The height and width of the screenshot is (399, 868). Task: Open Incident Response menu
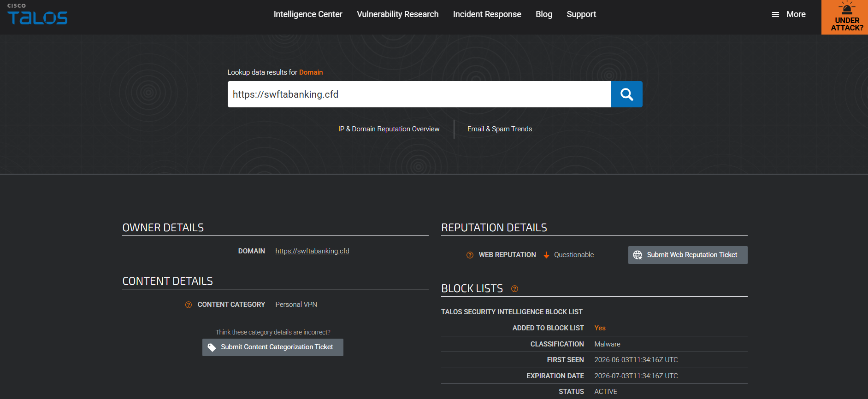pyautogui.click(x=487, y=14)
